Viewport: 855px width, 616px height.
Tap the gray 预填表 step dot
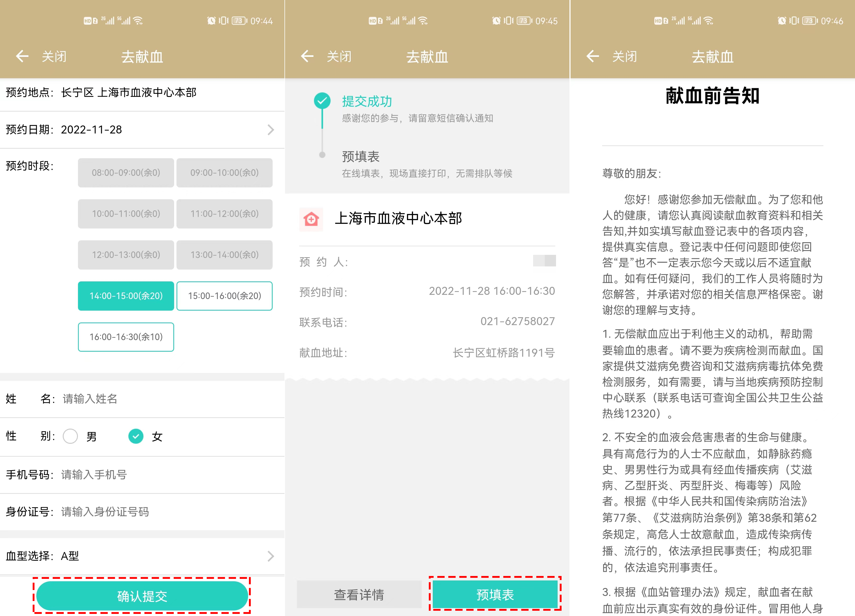pyautogui.click(x=322, y=155)
